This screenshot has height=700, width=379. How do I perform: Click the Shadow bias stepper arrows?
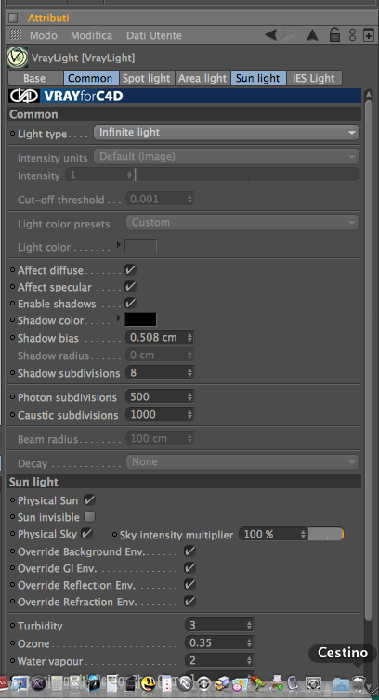tap(190, 338)
